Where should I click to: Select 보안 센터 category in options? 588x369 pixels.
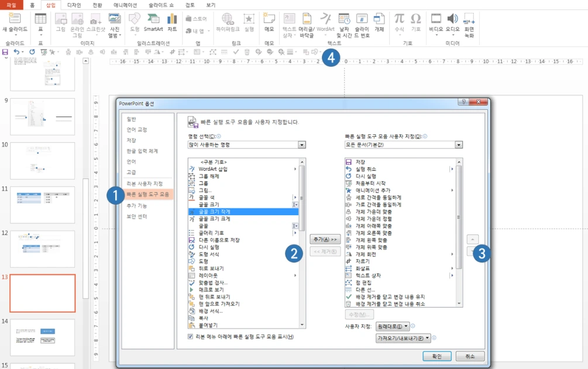[x=137, y=216]
